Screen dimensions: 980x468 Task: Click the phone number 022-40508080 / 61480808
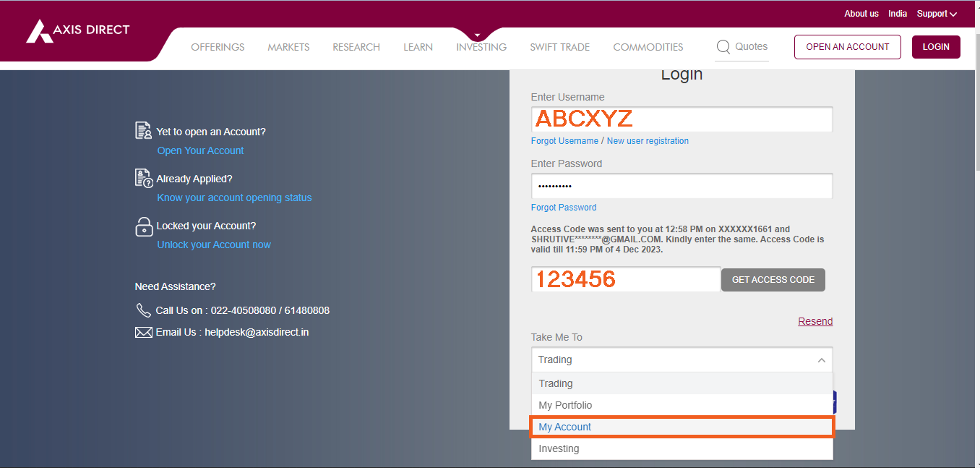(271, 310)
